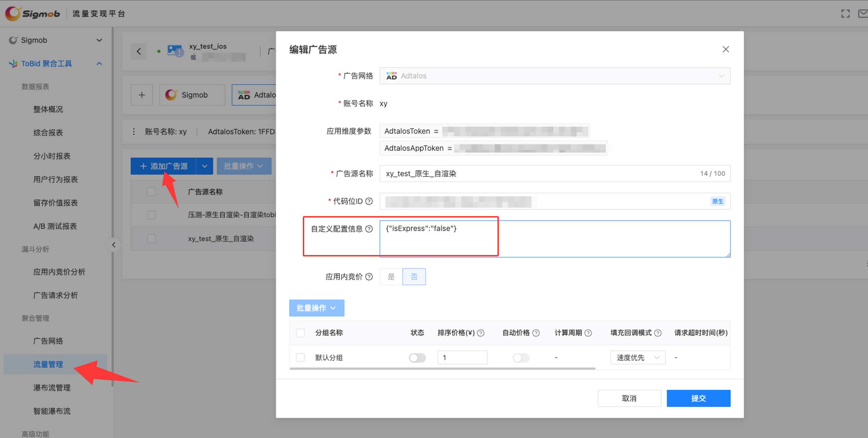Image resolution: width=868 pixels, height=438 pixels.
Task: Click the help icon next to 自定义配置信息
Action: pos(369,229)
